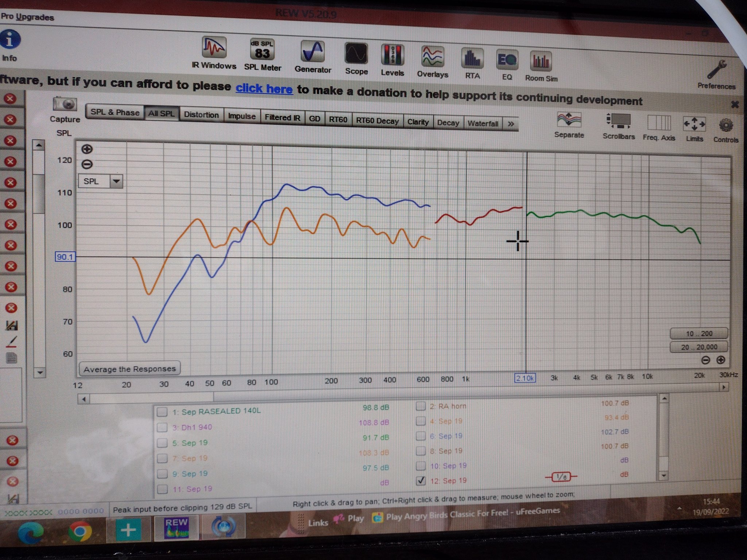
Task: Open the Pro Upgrades menu
Action: point(27,17)
